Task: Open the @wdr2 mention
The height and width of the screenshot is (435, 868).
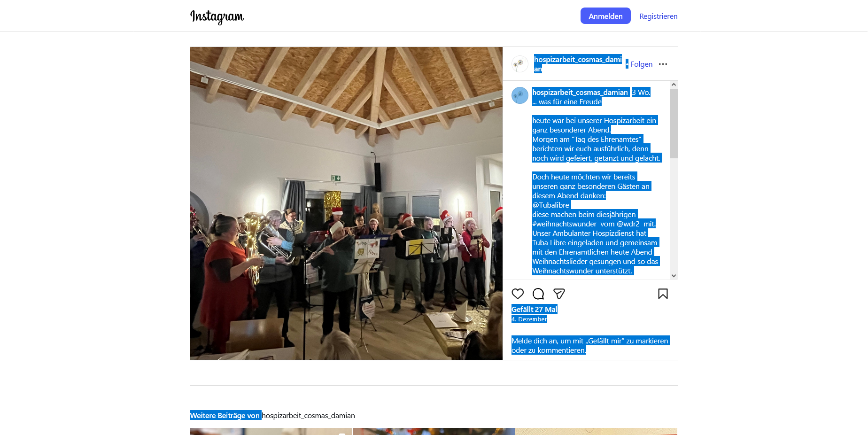Action: click(628, 224)
